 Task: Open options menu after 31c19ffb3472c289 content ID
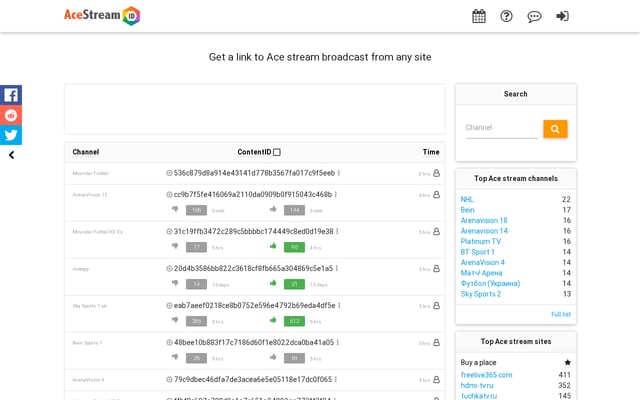(x=338, y=231)
